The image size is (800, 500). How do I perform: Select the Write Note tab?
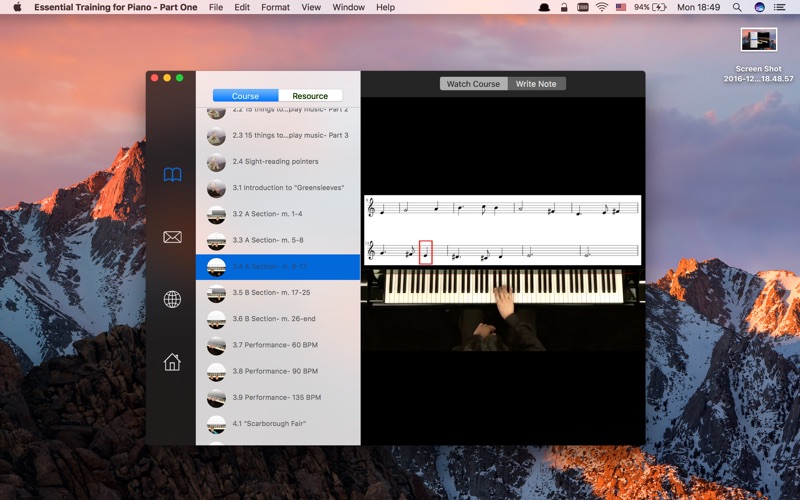tap(536, 84)
